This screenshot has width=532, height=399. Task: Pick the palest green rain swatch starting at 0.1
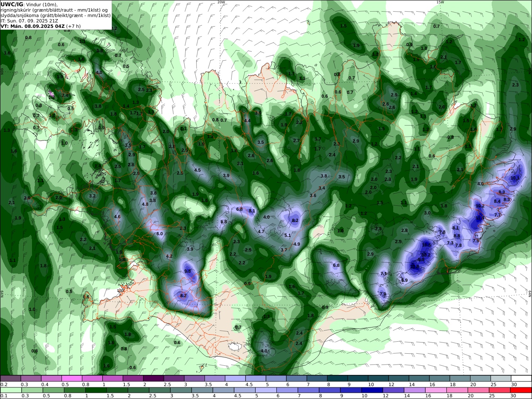click(11, 390)
